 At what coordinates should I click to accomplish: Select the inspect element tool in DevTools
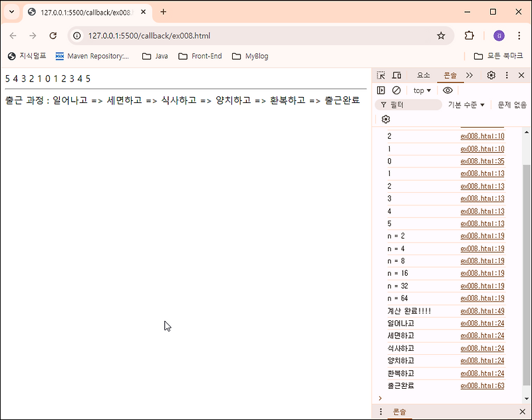point(380,75)
